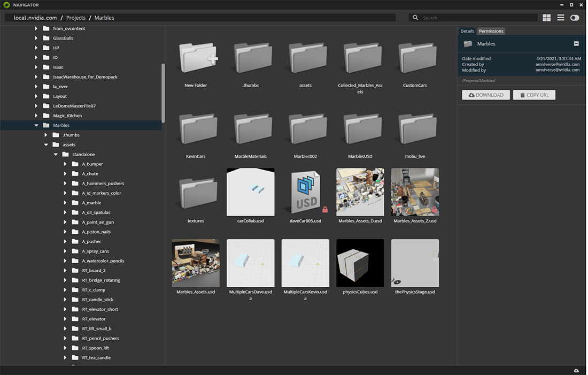The image size is (588, 375).
Task: Switch to list view layout icon
Action: pyautogui.click(x=561, y=18)
